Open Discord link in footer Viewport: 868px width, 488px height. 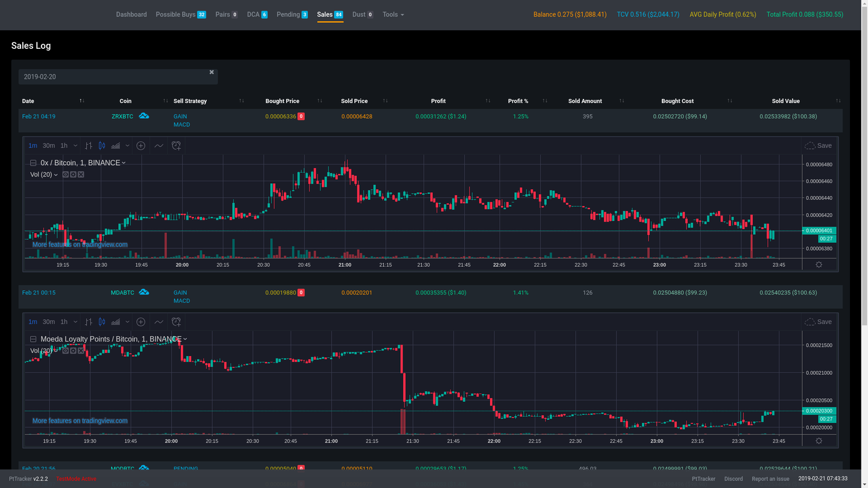(734, 479)
